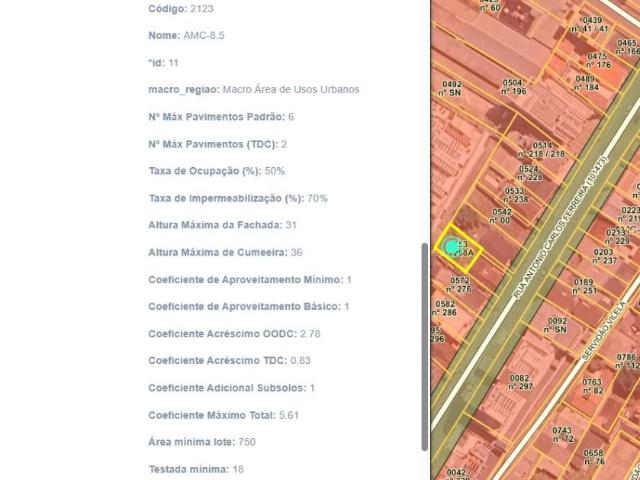Click Altura Máxima da Fachada row
This screenshot has width=640, height=480.
[222, 225]
